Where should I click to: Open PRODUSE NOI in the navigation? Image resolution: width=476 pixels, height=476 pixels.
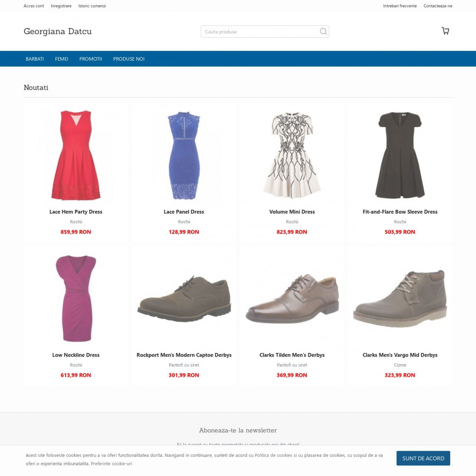129,59
